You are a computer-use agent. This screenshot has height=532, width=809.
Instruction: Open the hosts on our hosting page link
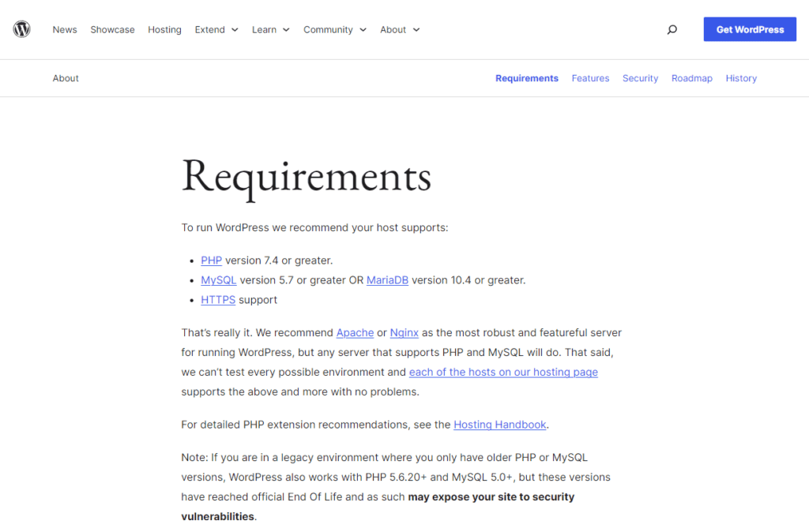point(503,372)
